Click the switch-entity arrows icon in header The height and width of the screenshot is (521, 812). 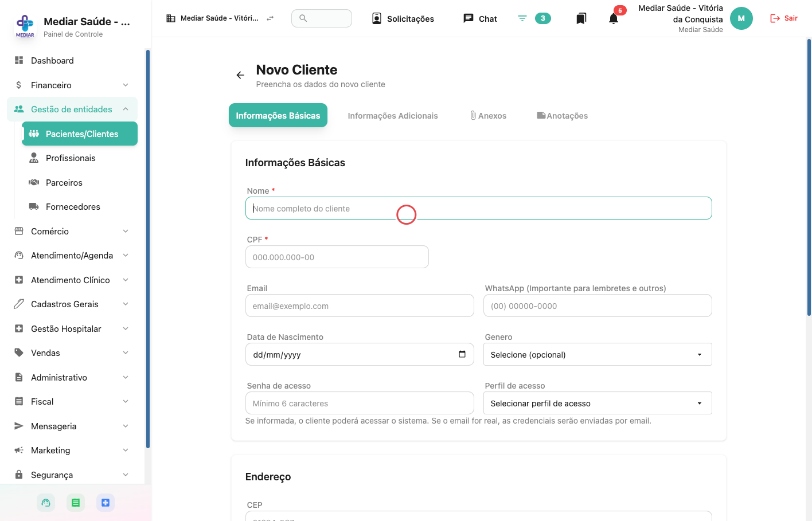click(x=270, y=18)
